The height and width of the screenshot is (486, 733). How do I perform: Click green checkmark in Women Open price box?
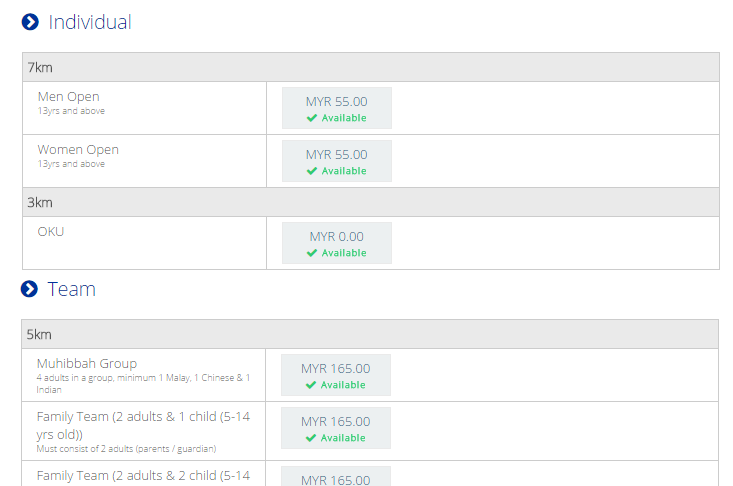(312, 171)
